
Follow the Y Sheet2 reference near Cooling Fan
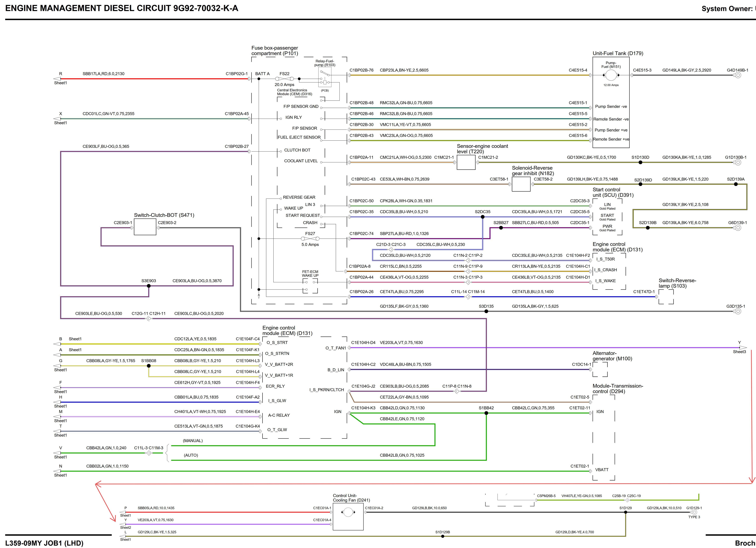[x=123, y=524]
